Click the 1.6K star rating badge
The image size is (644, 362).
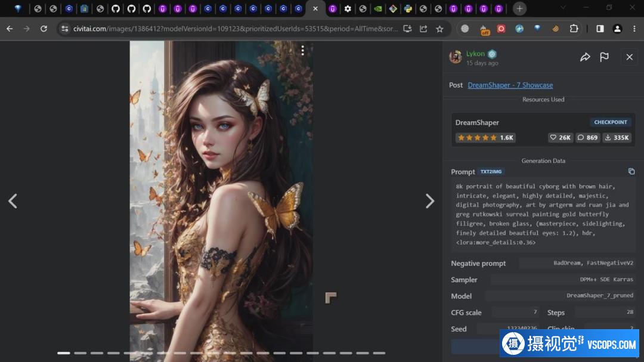[x=485, y=138]
